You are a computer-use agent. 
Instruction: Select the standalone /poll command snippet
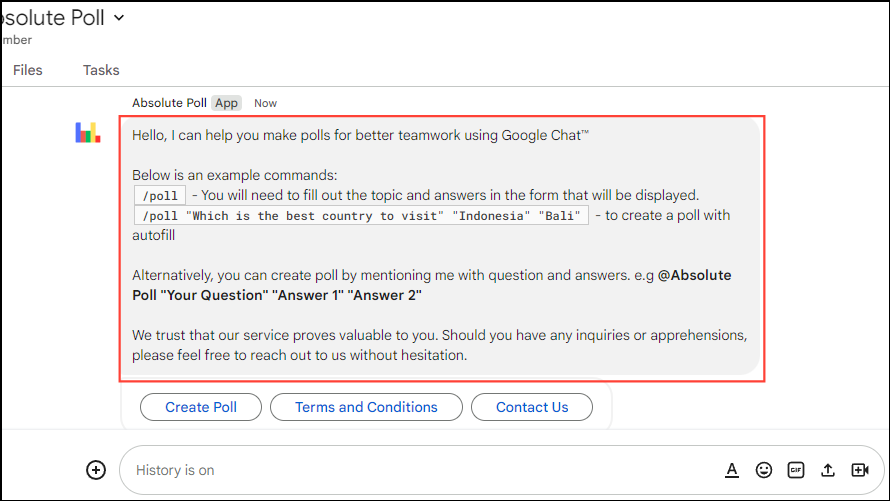coord(160,196)
